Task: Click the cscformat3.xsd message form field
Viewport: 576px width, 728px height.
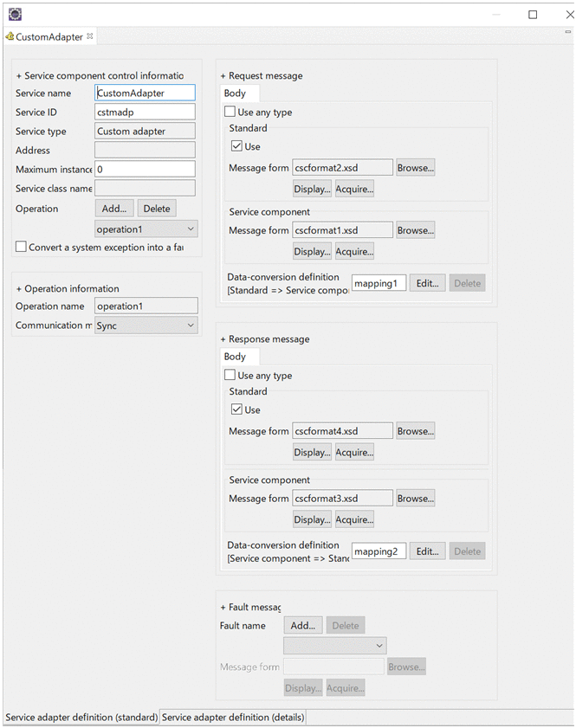Action: pos(342,499)
